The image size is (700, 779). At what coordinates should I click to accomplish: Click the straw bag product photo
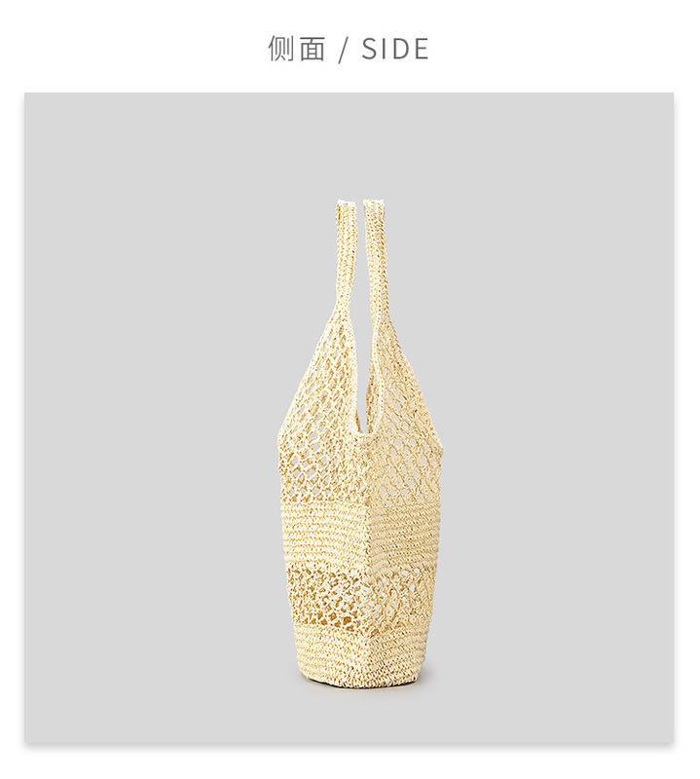click(x=350, y=418)
